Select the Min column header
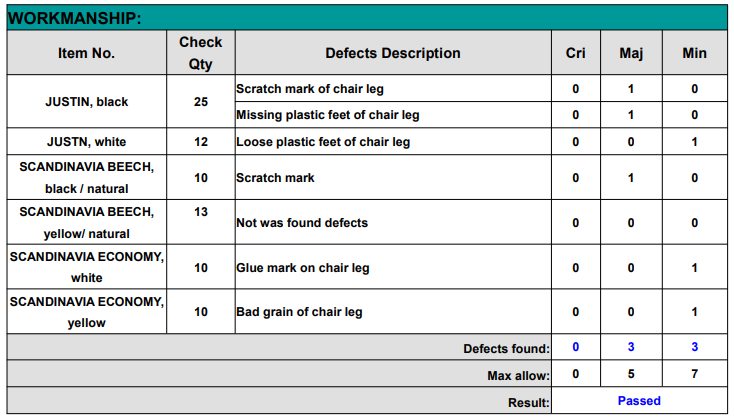This screenshot has width=734, height=420. pos(695,53)
